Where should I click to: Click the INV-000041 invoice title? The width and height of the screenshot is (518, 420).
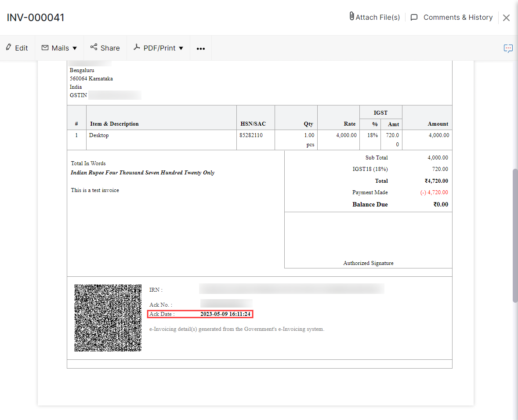pyautogui.click(x=36, y=18)
